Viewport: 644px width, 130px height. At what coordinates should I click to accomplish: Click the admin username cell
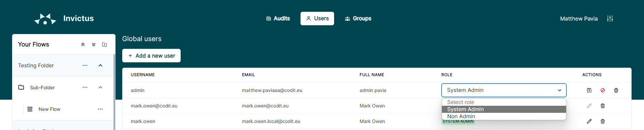click(x=138, y=90)
